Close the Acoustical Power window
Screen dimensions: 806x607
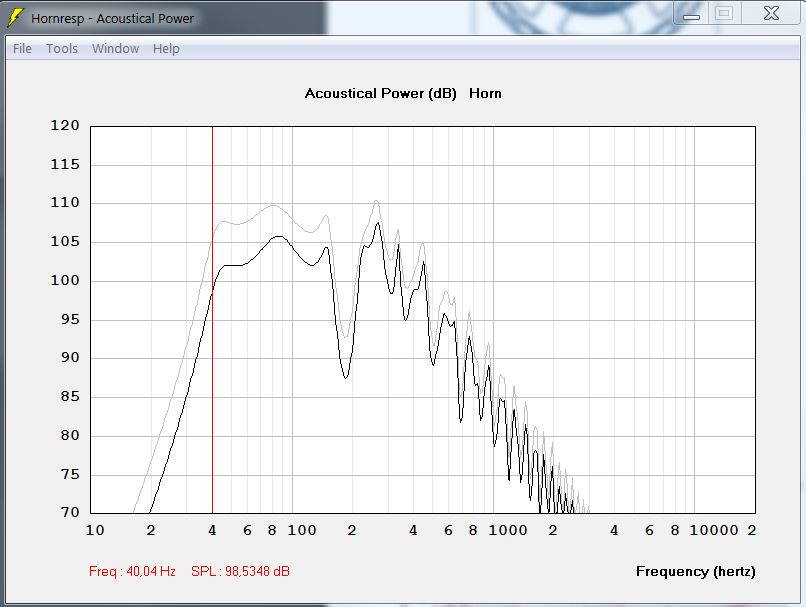click(771, 14)
